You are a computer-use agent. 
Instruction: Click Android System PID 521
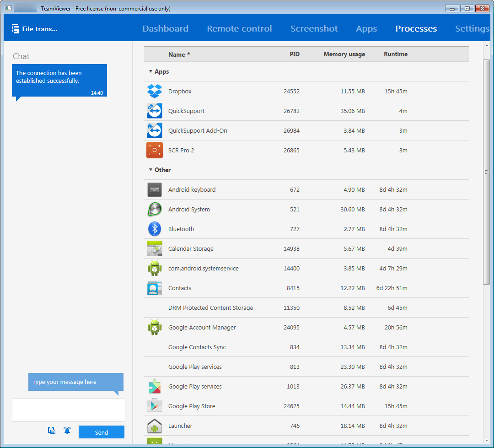295,209
